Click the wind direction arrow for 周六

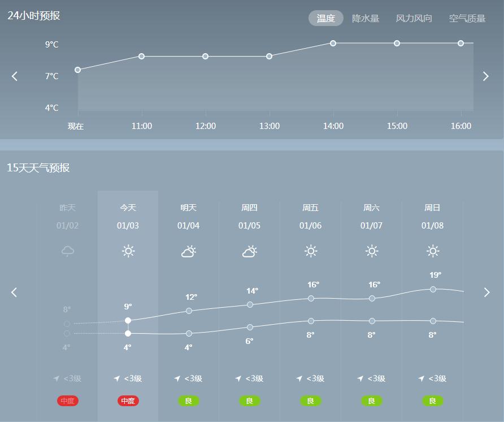pyautogui.click(x=360, y=378)
